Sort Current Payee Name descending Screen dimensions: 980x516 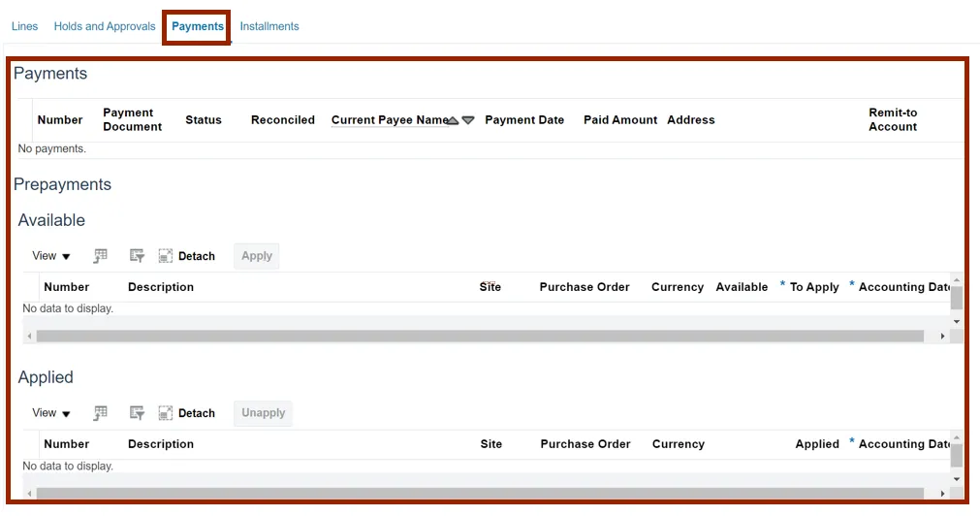[468, 120]
